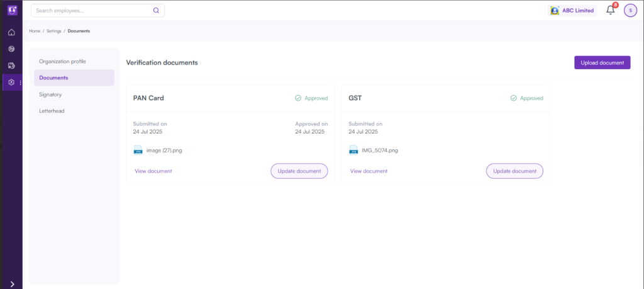644x289 pixels.
Task: Select the Documents settings tab
Action: point(74,77)
